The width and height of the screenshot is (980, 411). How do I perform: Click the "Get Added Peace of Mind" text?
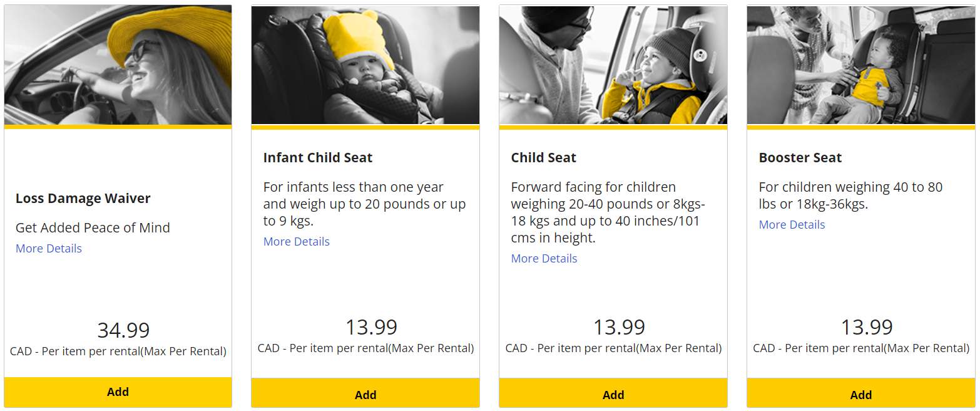pyautogui.click(x=93, y=228)
